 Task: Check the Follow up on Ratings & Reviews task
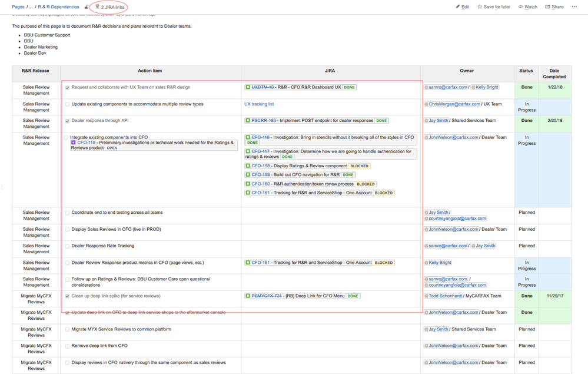(68, 279)
